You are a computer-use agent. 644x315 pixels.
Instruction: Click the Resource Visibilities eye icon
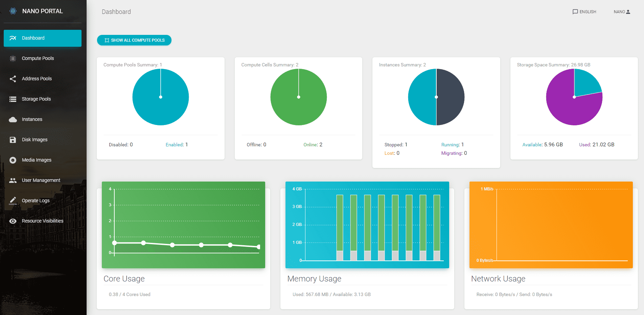tap(13, 221)
